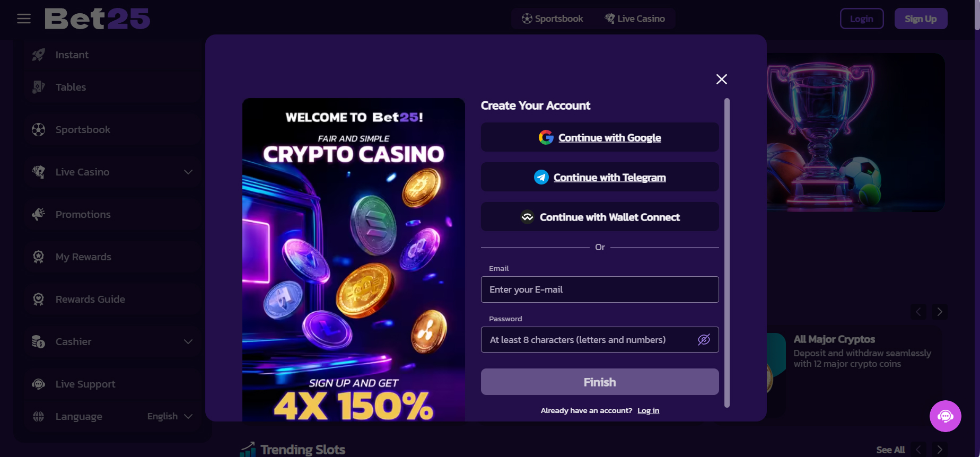The height and width of the screenshot is (457, 980).
Task: Switch to the Sportsbook top tab
Action: click(553, 19)
